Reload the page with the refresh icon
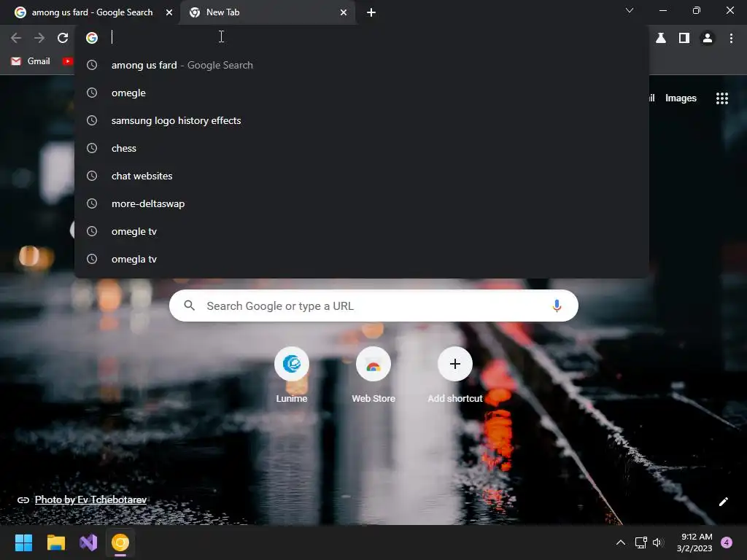 [63, 38]
